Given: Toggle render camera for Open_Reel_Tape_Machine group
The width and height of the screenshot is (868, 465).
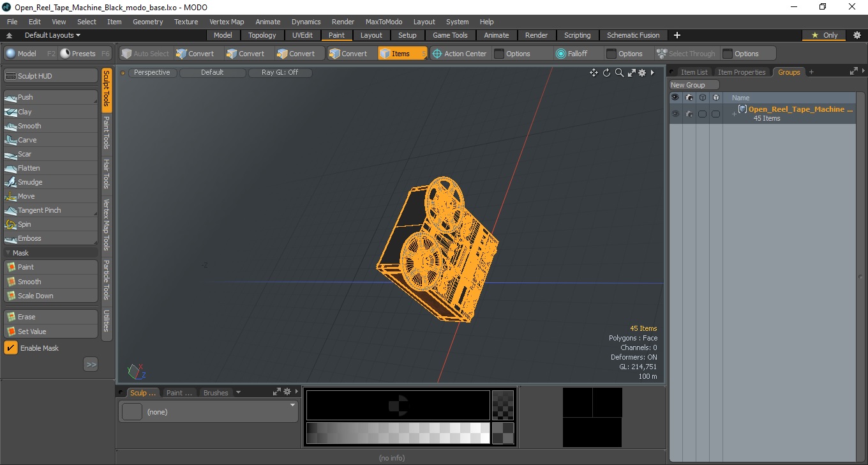Looking at the screenshot, I should click(x=689, y=114).
